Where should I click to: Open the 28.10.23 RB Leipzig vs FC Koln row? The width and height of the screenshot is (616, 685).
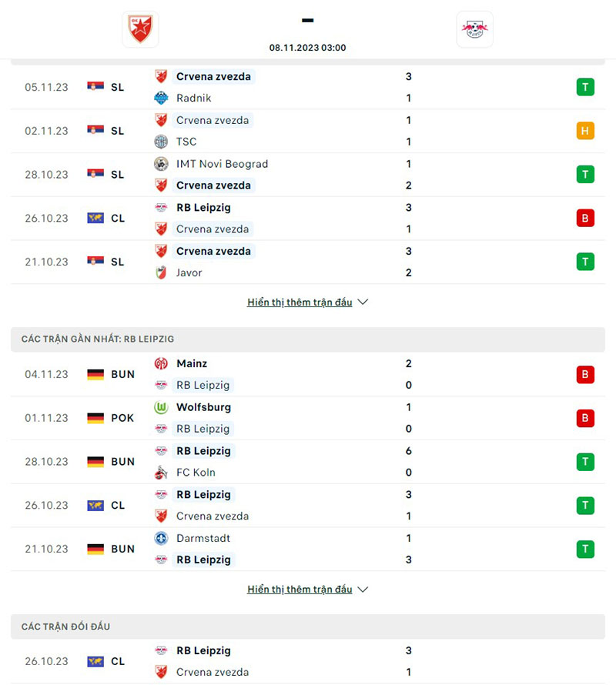click(308, 462)
